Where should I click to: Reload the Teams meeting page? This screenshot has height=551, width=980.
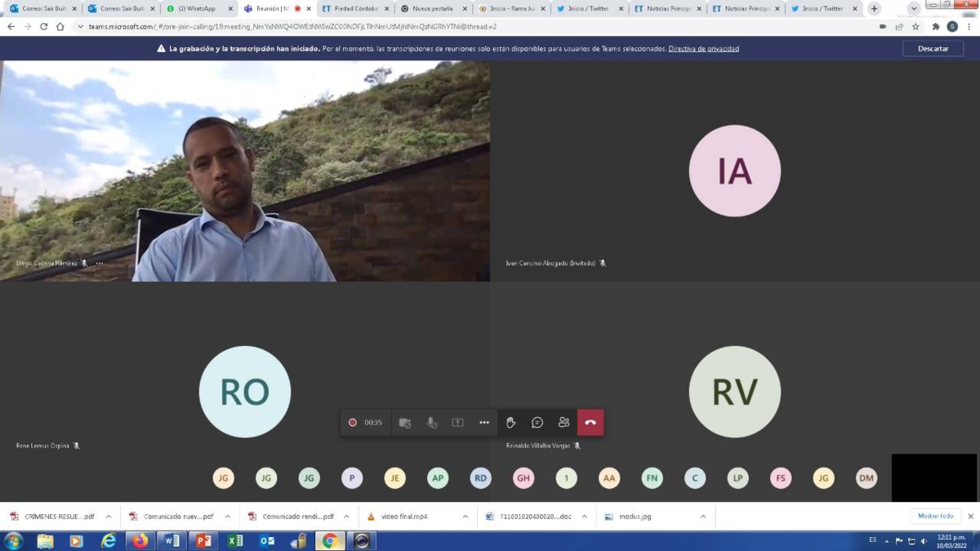[43, 26]
